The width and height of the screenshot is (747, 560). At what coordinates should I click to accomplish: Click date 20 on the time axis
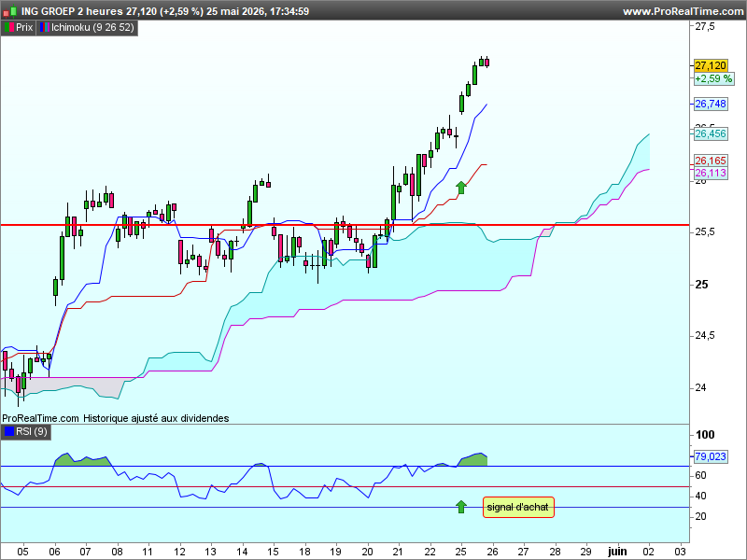[x=367, y=552]
